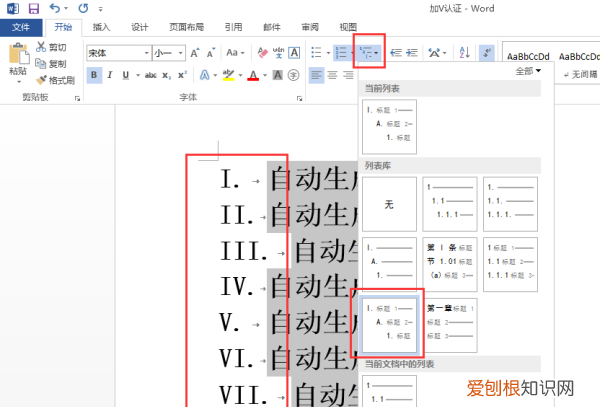This screenshot has height=407, width=600.
Task: Click the increase indent icon
Action: (412, 53)
